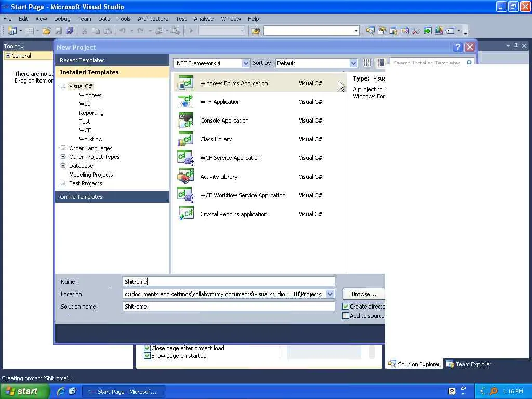This screenshot has width=532, height=399.
Task: Click the Copy toolbar icon
Action: [x=96, y=31]
